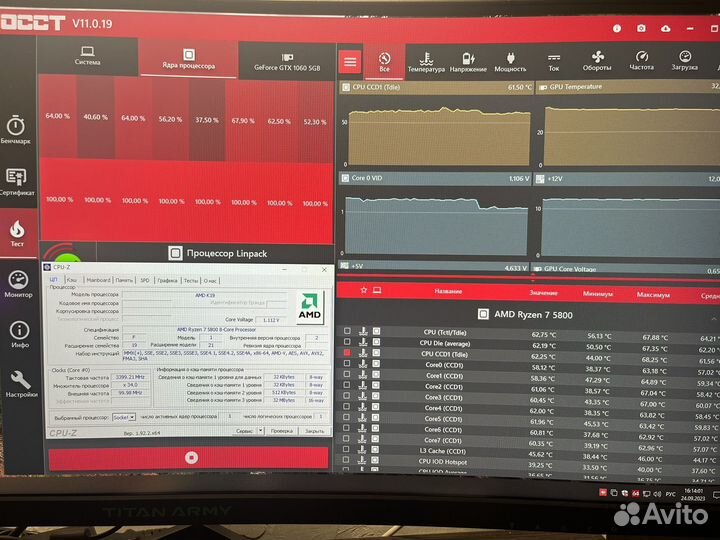This screenshot has height=540, width=720.
Task: Check the Core5 (CCD1) row checkbox
Action: coord(347,417)
